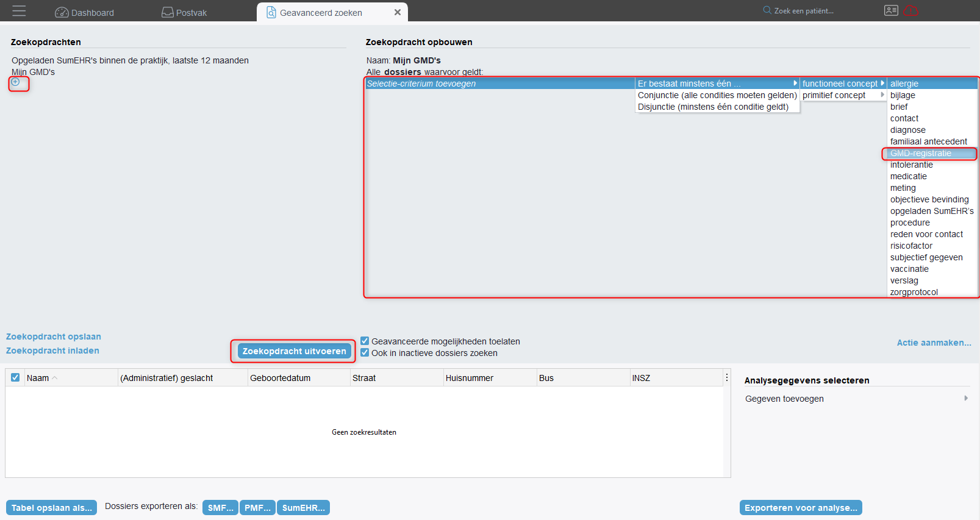
Task: Select zorgprotocol option
Action: [x=932, y=292]
